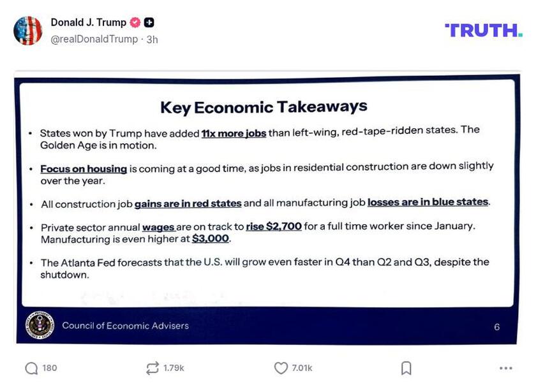Click the Council of Economic Advisers seal
Screen dimensions: 536x392
pos(39,326)
